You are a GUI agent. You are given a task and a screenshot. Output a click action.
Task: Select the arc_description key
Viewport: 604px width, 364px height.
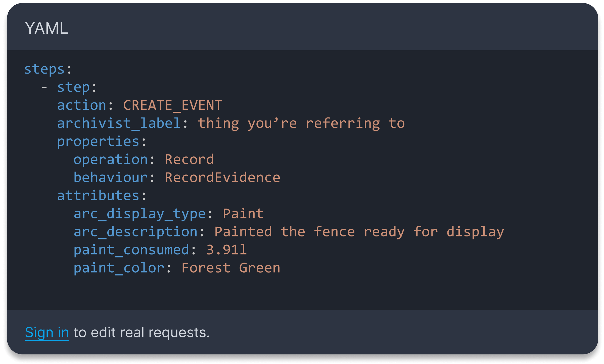point(135,232)
